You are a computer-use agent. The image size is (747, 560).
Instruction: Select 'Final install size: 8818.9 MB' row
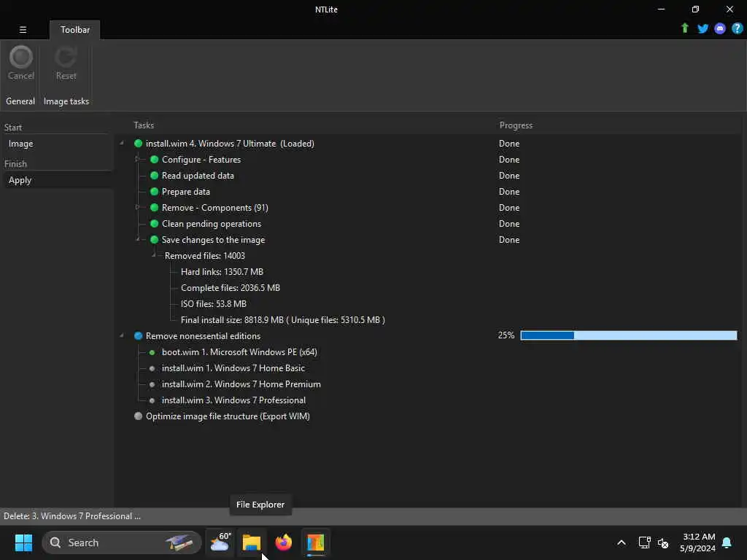[282, 320]
